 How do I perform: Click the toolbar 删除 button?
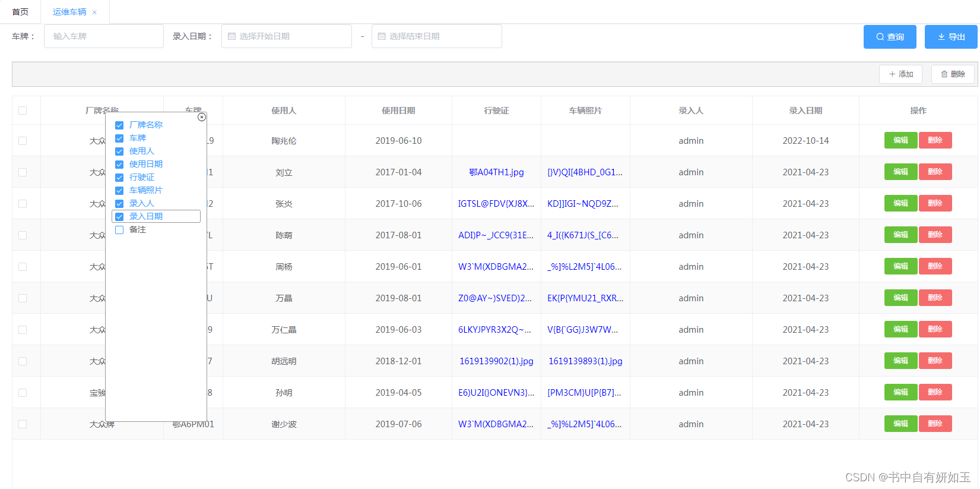(x=953, y=74)
